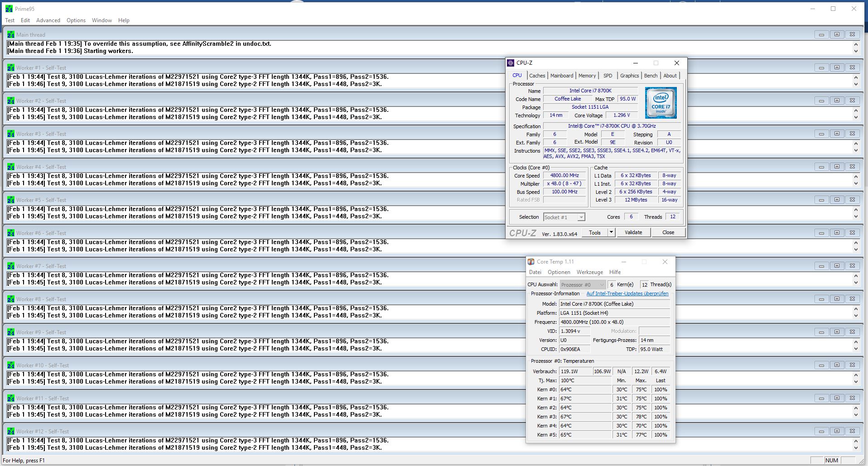
Task: Click scroll up arrow in Main thread window
Action: point(856,44)
